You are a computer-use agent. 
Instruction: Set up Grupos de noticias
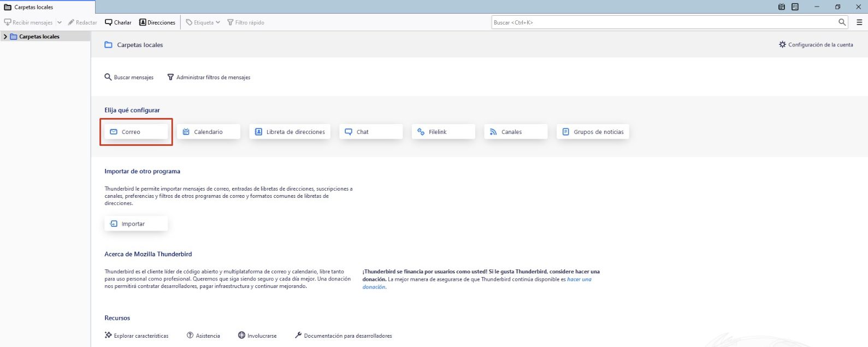tap(593, 132)
